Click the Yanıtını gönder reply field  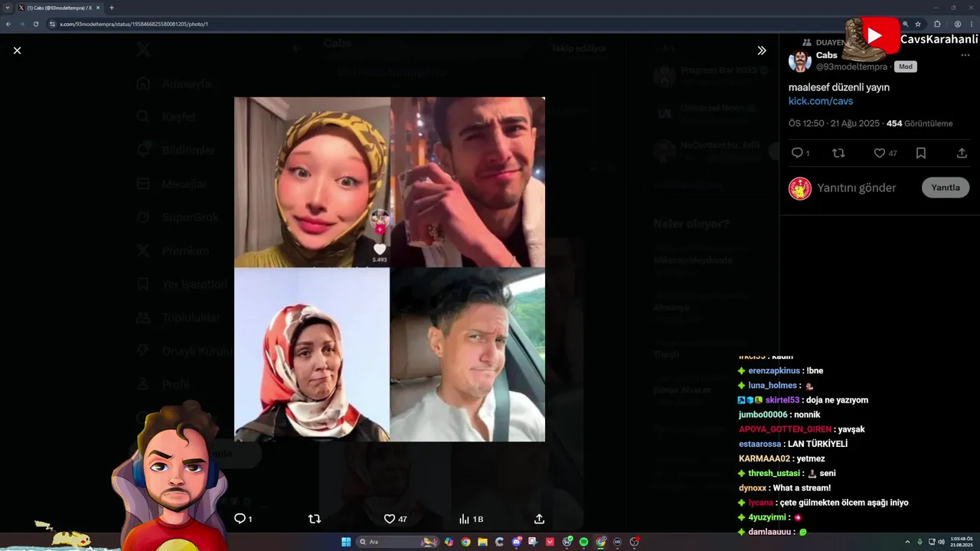856,188
